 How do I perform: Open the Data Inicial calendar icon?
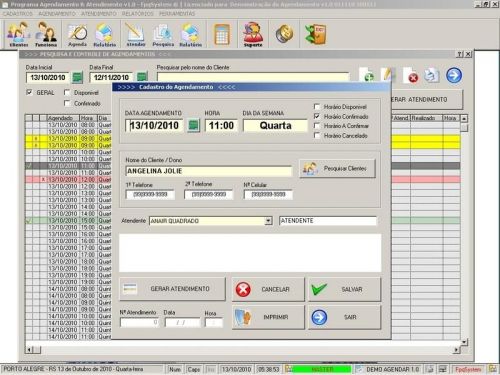pos(77,77)
